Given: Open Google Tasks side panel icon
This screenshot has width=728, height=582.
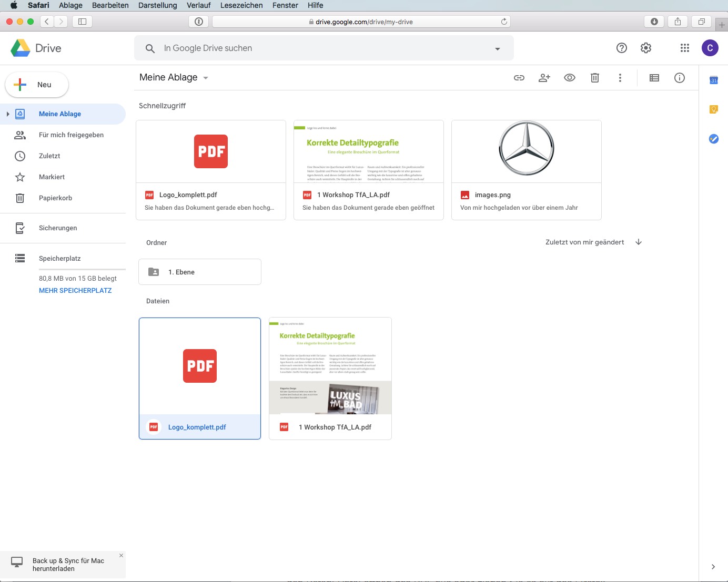Looking at the screenshot, I should click(x=714, y=139).
